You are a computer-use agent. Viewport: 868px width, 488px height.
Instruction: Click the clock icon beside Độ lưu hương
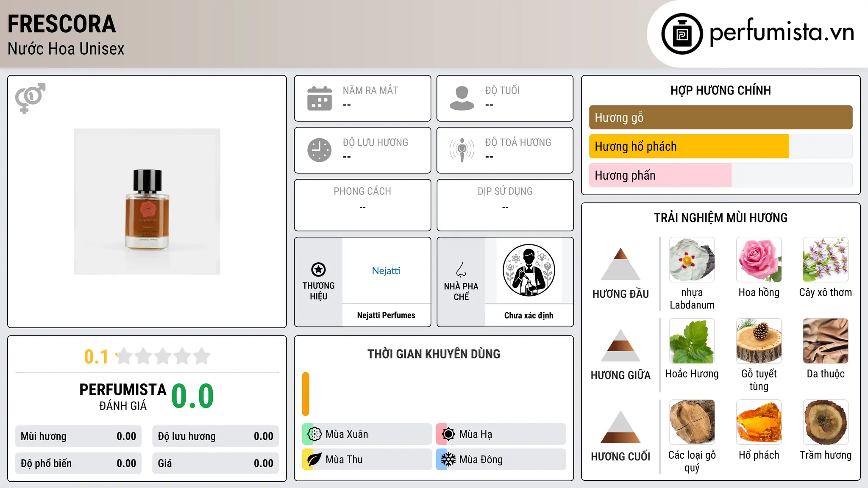click(x=320, y=150)
